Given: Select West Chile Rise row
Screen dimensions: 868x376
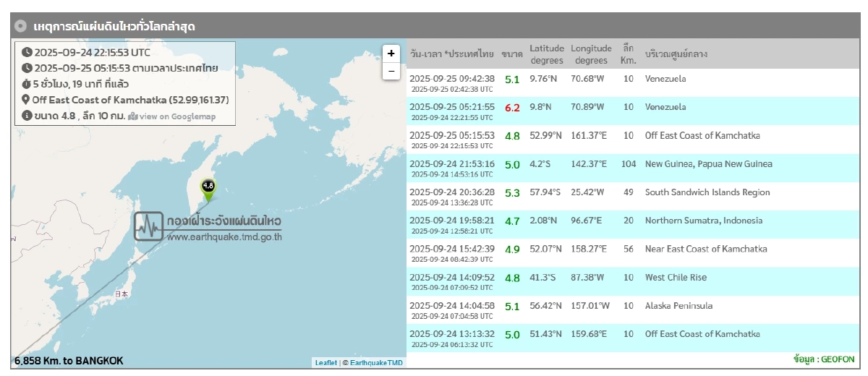Looking at the screenshot, I should tap(634, 281).
